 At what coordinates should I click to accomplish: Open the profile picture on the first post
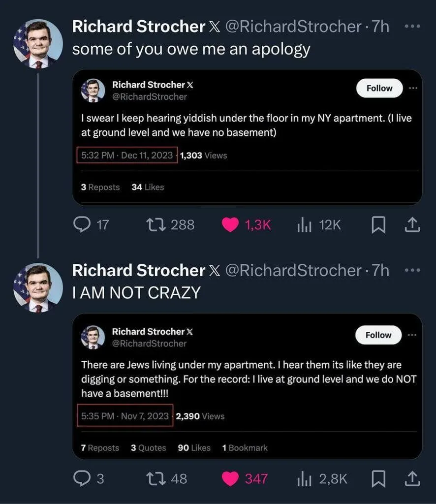(38, 44)
